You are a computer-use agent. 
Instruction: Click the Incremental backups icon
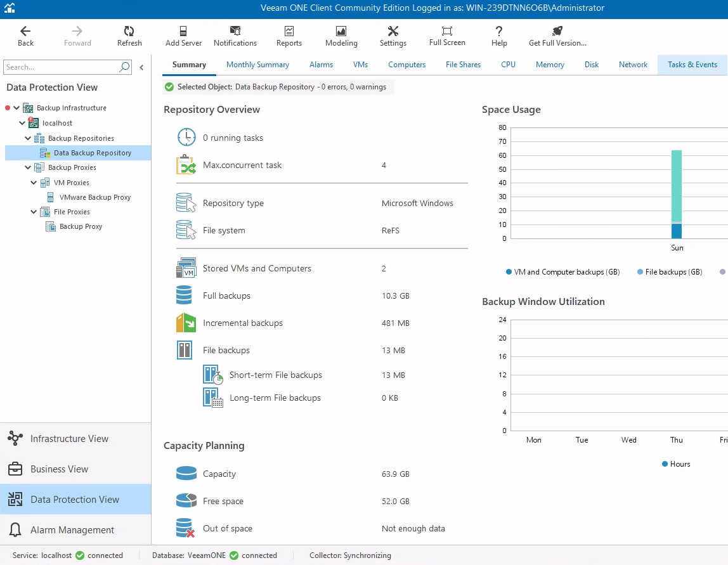[x=186, y=323]
